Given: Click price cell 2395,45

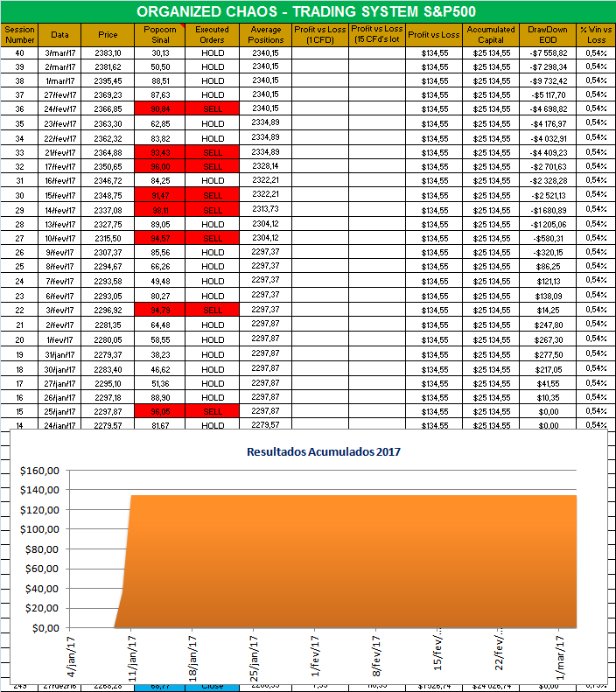Looking at the screenshot, I should click(x=108, y=80).
